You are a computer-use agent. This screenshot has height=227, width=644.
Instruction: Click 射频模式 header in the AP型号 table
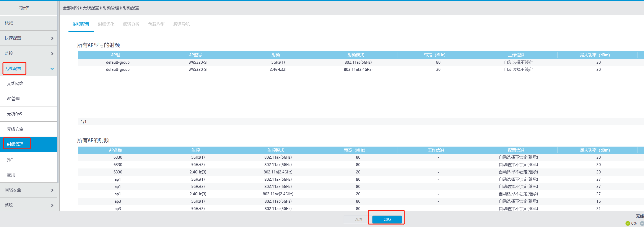coord(357,55)
